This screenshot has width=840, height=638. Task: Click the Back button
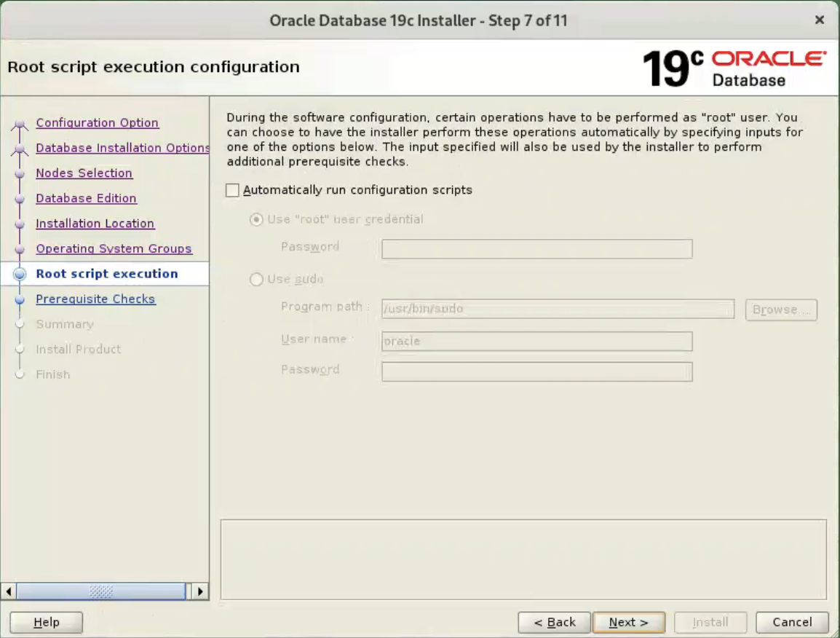click(x=555, y=623)
